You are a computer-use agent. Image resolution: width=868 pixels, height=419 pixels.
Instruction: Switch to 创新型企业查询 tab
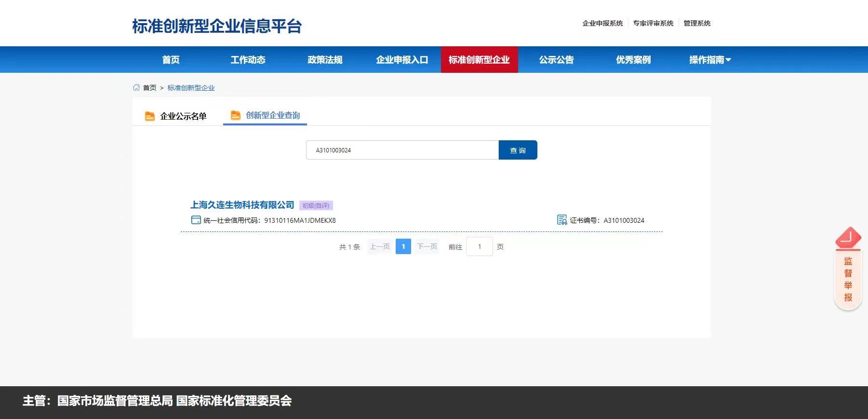[265, 115]
